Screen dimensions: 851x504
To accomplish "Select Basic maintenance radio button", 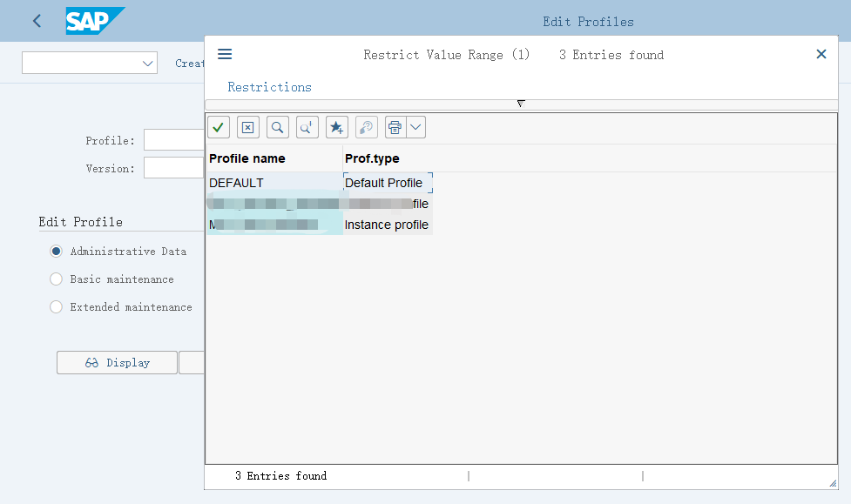I will click(57, 279).
